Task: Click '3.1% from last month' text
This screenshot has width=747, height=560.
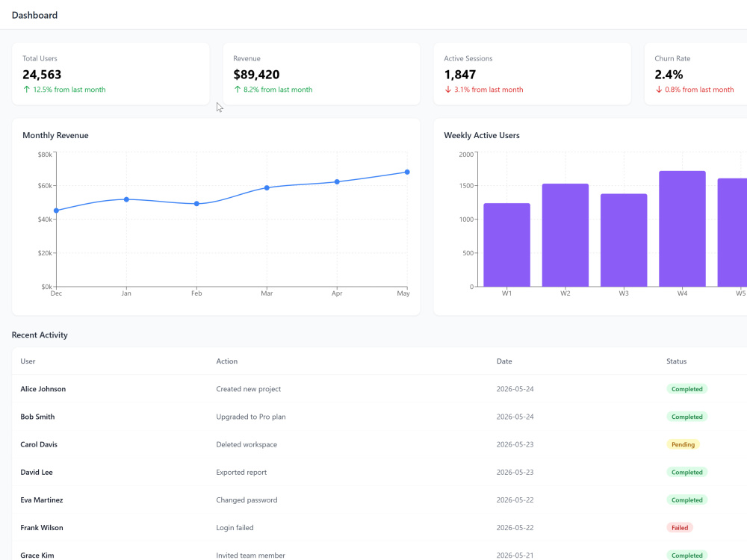Action: point(489,90)
